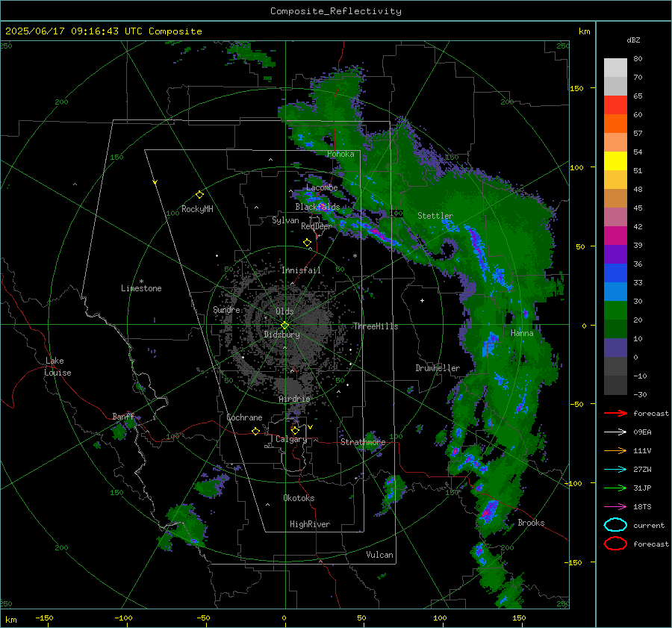Click the Blackfalds city label
672x628 pixels.
317,207
